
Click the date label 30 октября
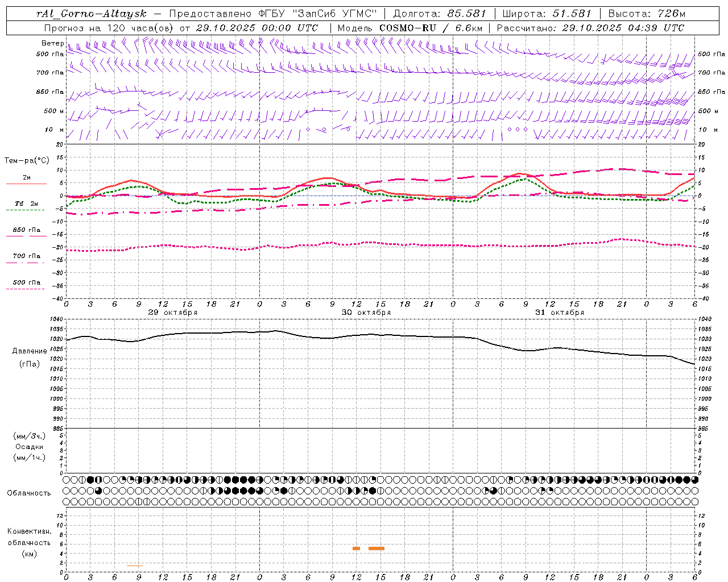[366, 313]
